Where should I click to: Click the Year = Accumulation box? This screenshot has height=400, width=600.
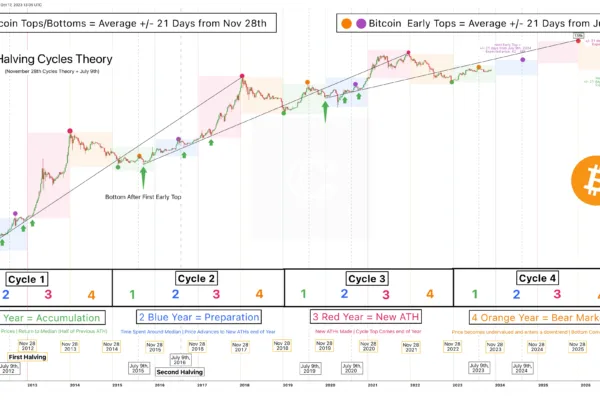pos(52,318)
